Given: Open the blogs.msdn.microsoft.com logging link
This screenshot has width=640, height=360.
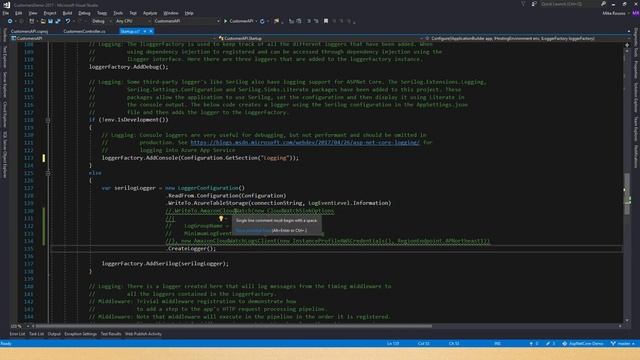Looking at the screenshot, I should tap(305, 142).
